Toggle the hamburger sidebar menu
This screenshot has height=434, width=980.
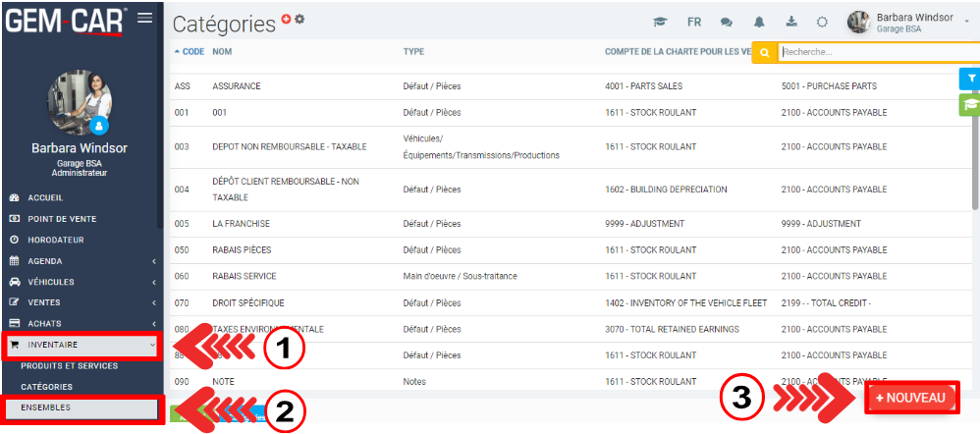[144, 17]
